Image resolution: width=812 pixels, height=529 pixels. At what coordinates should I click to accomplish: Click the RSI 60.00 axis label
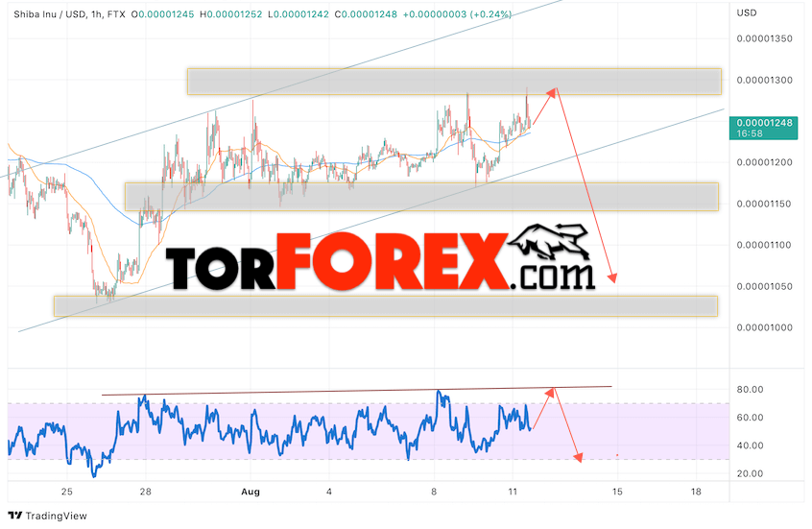tap(750, 418)
